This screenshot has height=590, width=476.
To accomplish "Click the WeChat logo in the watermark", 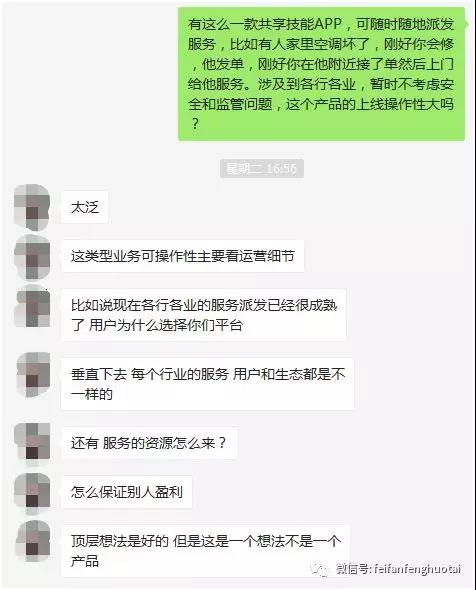I will coord(321,570).
